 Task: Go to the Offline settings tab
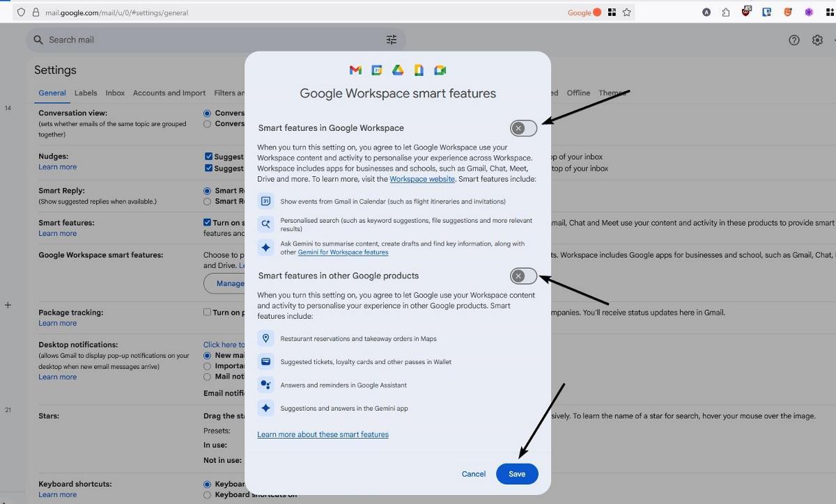[x=578, y=93]
